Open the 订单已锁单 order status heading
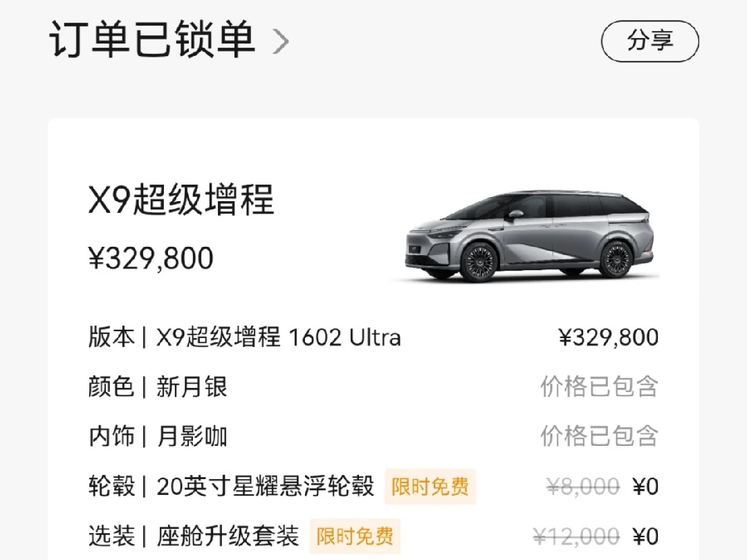The height and width of the screenshot is (560, 747). point(152,40)
